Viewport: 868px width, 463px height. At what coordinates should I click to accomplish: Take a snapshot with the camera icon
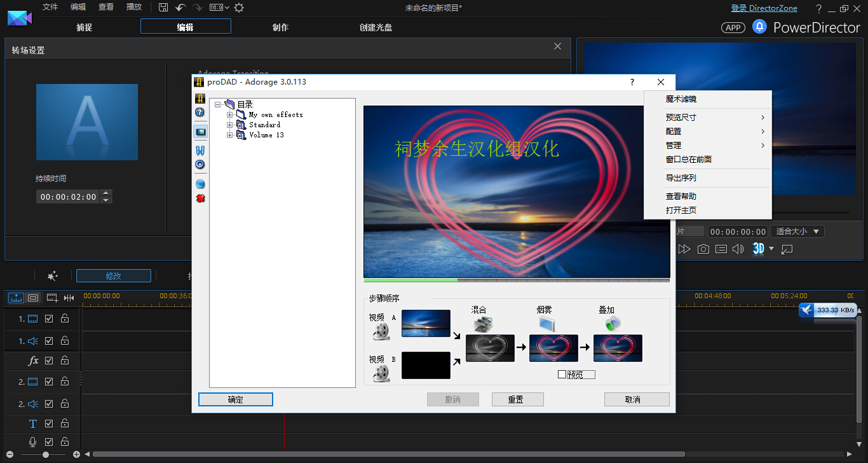point(703,249)
